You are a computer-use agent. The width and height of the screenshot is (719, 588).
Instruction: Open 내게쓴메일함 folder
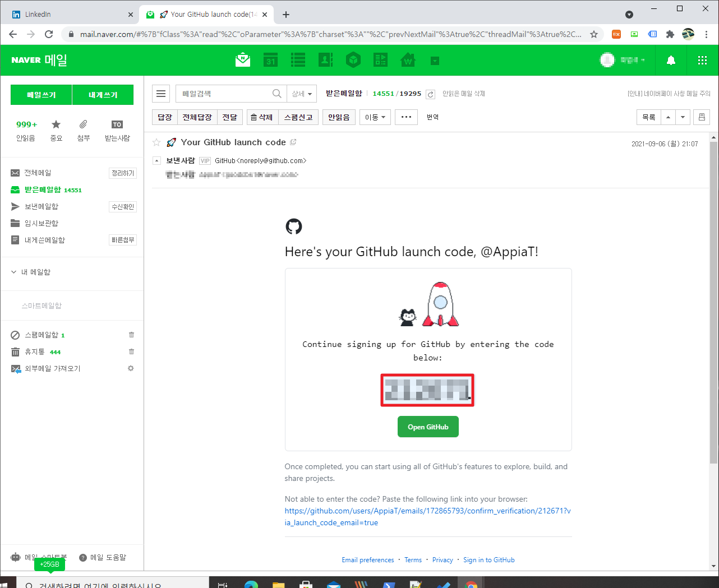44,240
